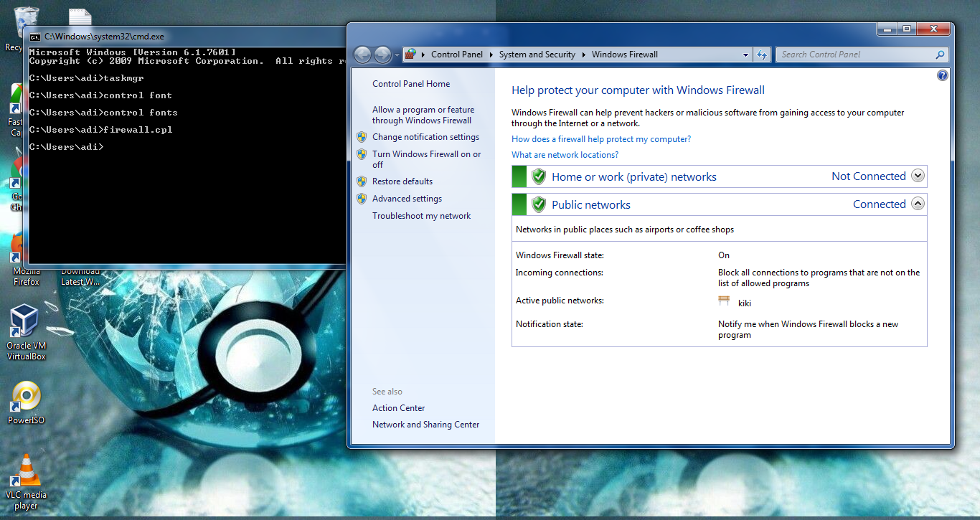Click the kiki network icon
980x520 pixels.
pos(724,301)
